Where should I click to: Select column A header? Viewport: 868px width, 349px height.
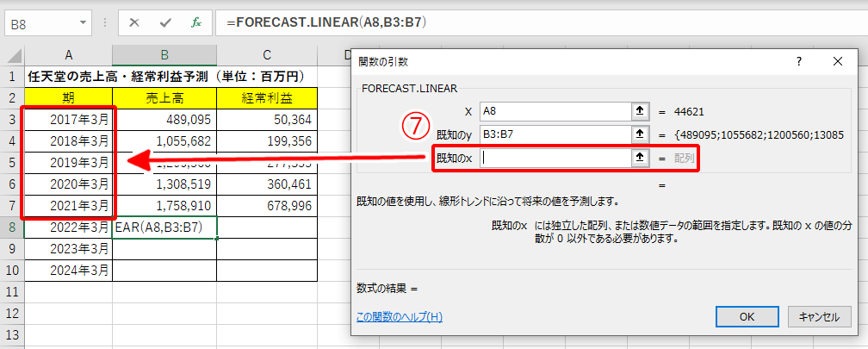[69, 54]
